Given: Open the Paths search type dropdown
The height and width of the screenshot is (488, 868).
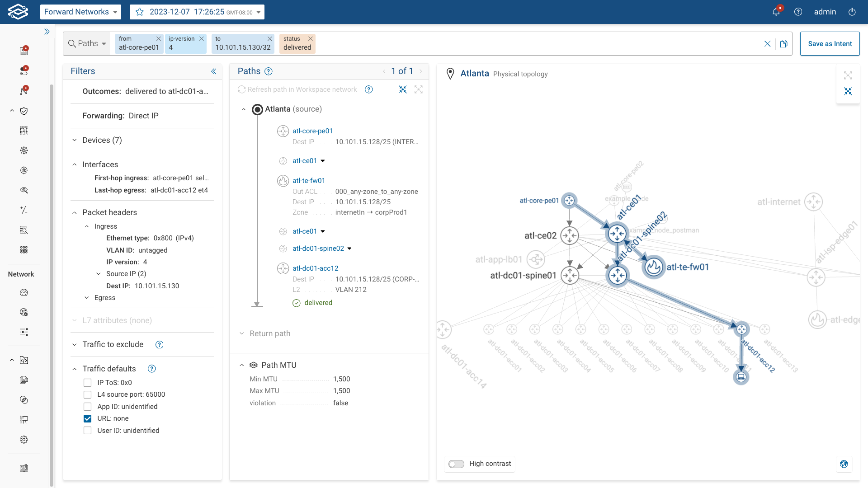Looking at the screenshot, I should point(87,43).
